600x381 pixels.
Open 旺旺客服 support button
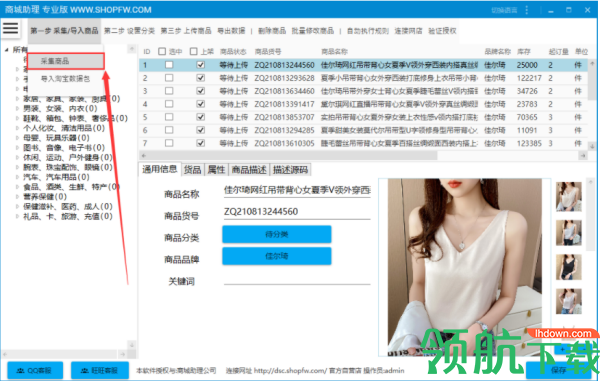pos(100,370)
